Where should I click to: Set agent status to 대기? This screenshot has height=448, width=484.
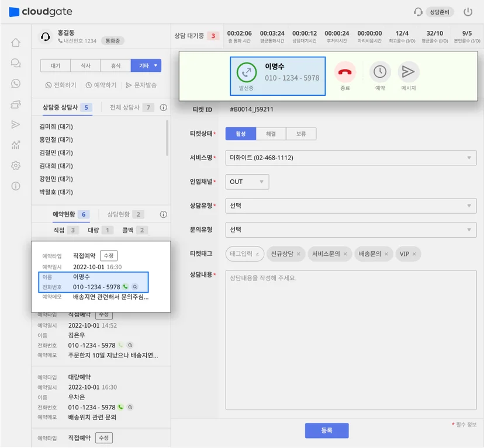(56, 66)
